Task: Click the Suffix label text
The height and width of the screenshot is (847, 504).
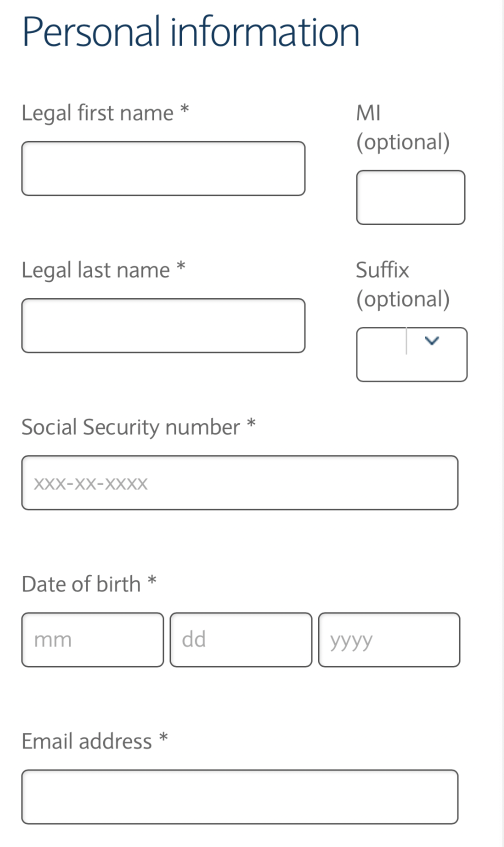Action: tap(382, 270)
